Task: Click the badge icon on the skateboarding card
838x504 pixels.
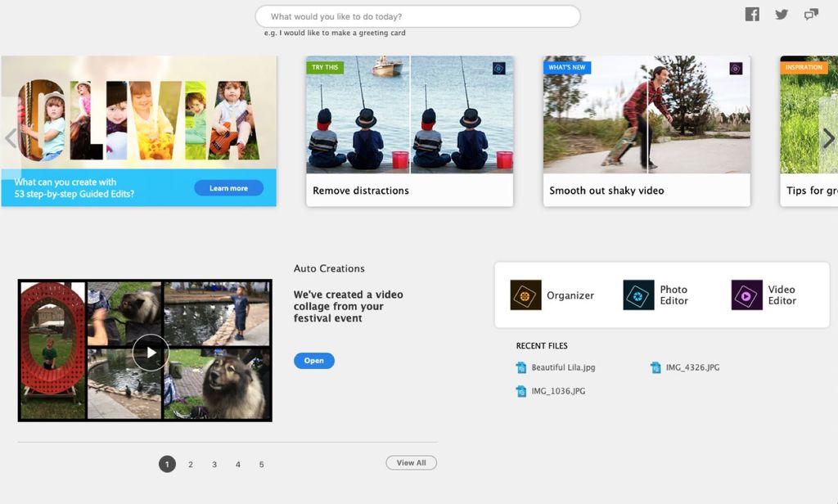Action: click(735, 69)
